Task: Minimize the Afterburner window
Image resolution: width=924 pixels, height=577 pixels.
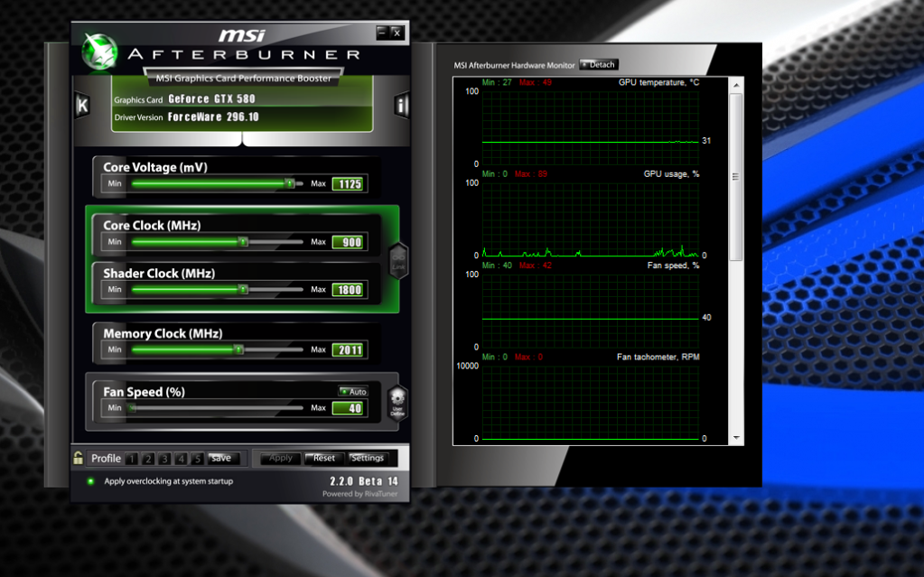Action: click(x=382, y=33)
